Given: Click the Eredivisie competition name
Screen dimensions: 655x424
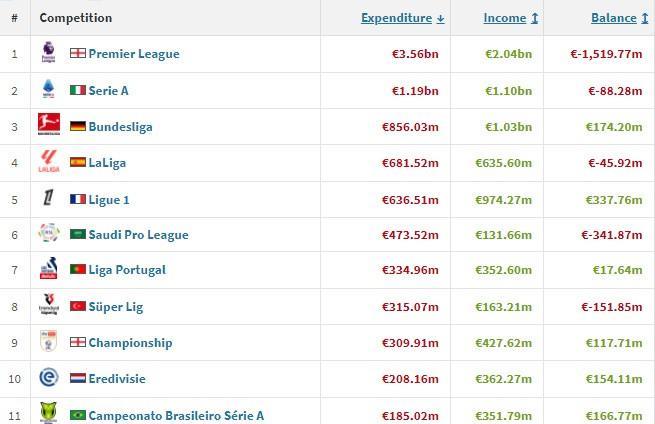Looking at the screenshot, I should pyautogui.click(x=116, y=379).
